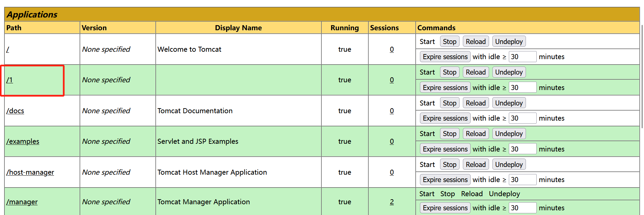
Task: Click sessions count 0 for Tomcat Documentation
Action: click(392, 111)
